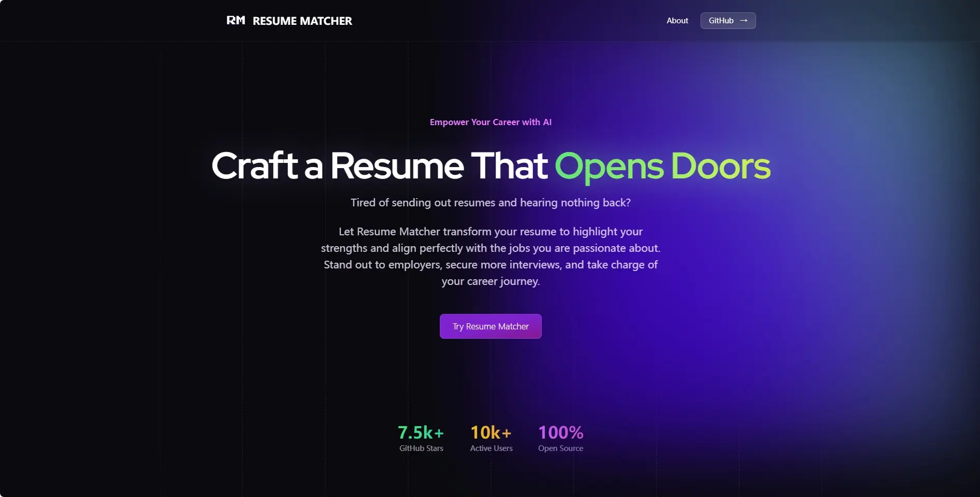
Task: Click the Open Source label under 100%
Action: (560, 448)
